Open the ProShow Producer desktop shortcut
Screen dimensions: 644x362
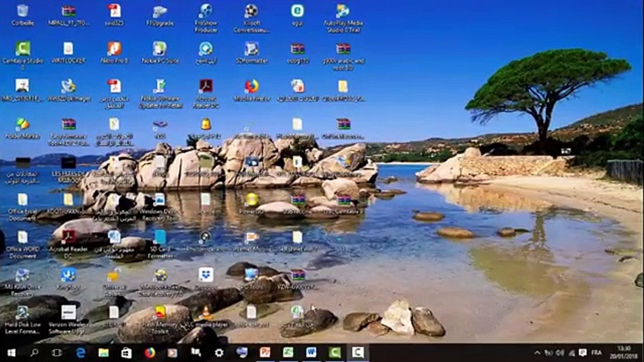tap(206, 18)
